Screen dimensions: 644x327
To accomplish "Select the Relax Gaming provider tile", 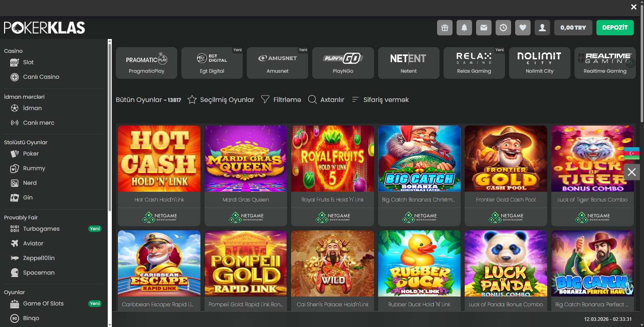I will click(x=474, y=63).
